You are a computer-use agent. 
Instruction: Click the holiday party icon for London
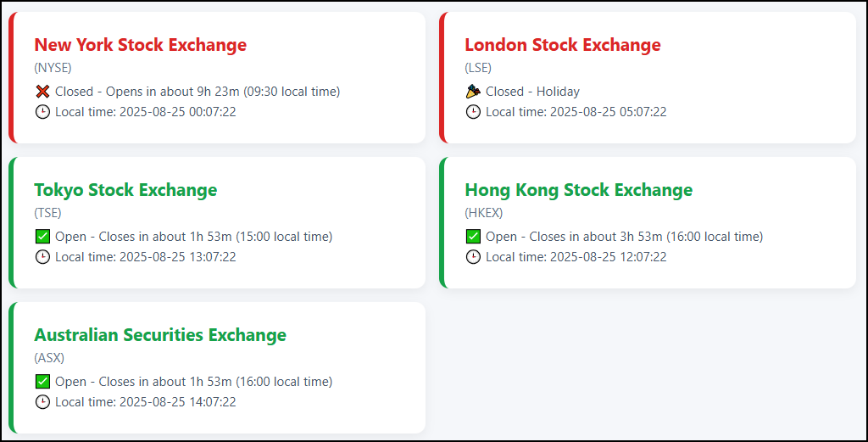(x=473, y=92)
